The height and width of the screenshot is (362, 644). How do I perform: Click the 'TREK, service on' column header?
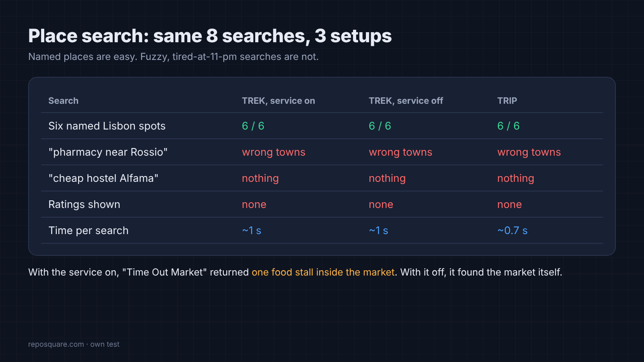(279, 101)
